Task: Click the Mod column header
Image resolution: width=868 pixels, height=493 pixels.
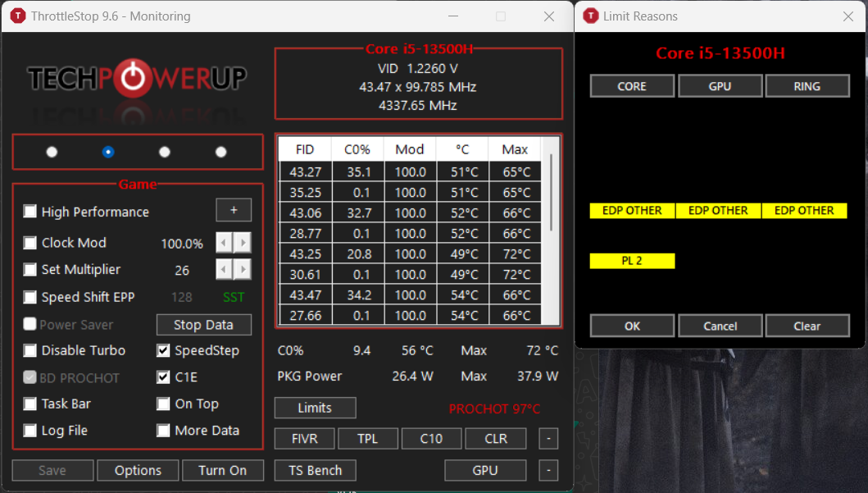Action: coord(410,149)
